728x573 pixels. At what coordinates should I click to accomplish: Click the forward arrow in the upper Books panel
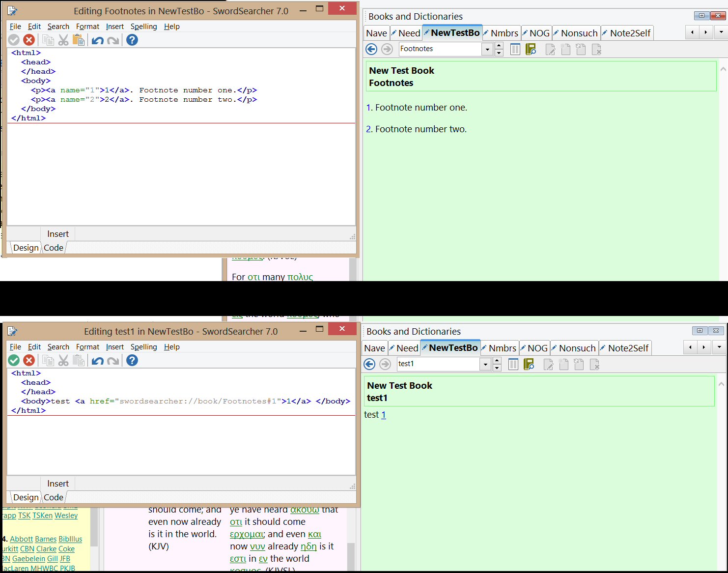[387, 49]
